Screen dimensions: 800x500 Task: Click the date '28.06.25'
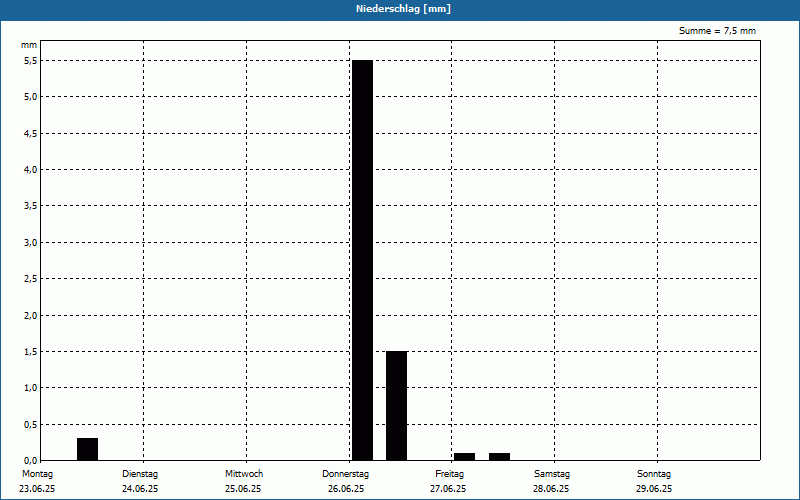coord(551,489)
